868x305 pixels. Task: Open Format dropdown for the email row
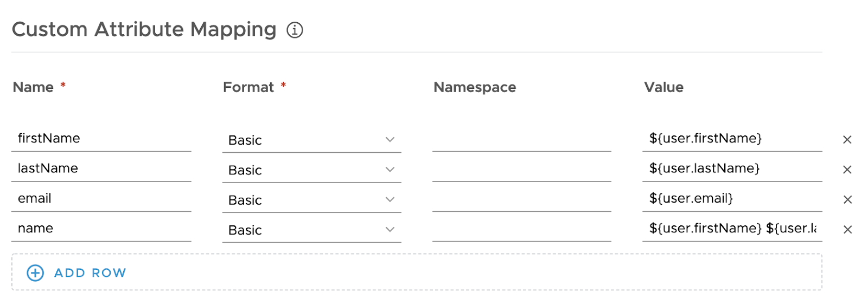390,199
